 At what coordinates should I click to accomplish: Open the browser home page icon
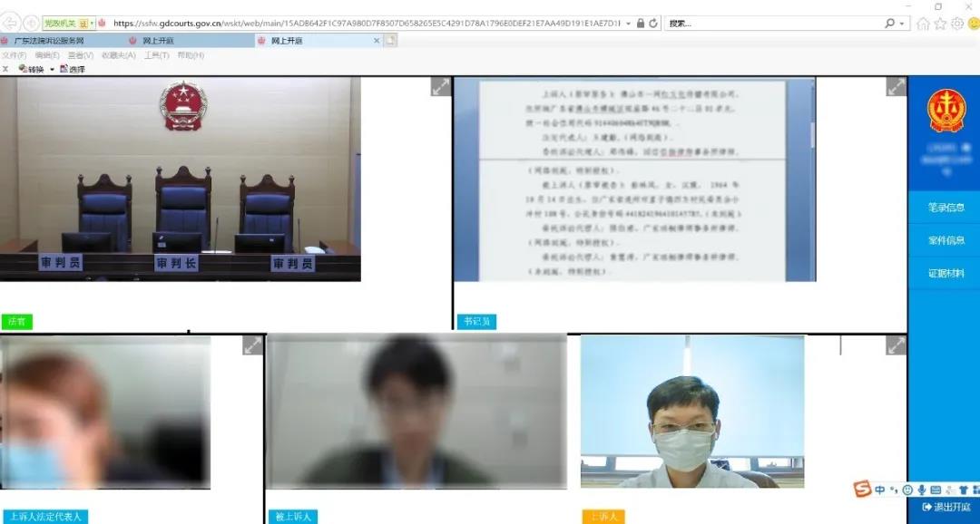924,24
